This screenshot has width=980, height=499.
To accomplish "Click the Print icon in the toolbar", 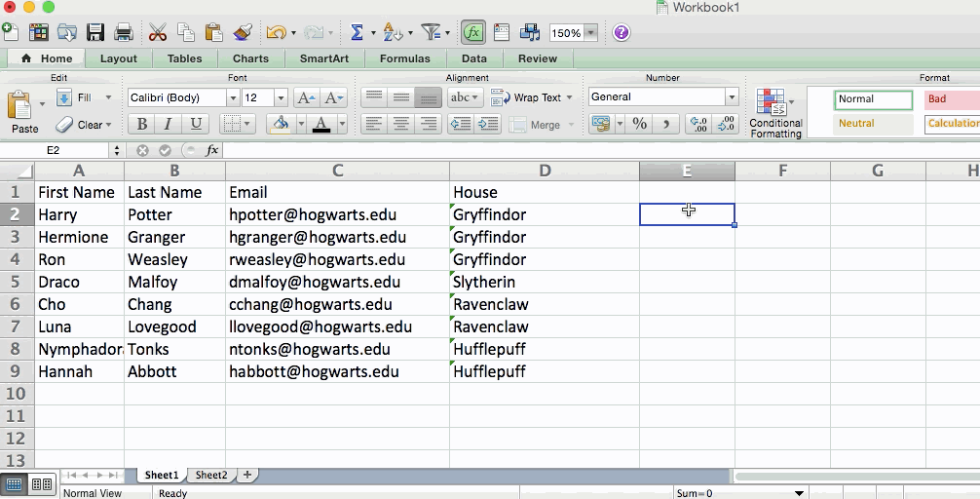I will (x=124, y=32).
